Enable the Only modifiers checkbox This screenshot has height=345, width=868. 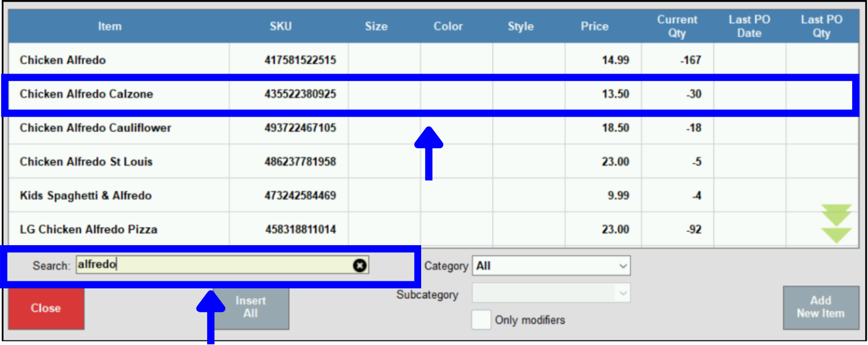tap(481, 320)
